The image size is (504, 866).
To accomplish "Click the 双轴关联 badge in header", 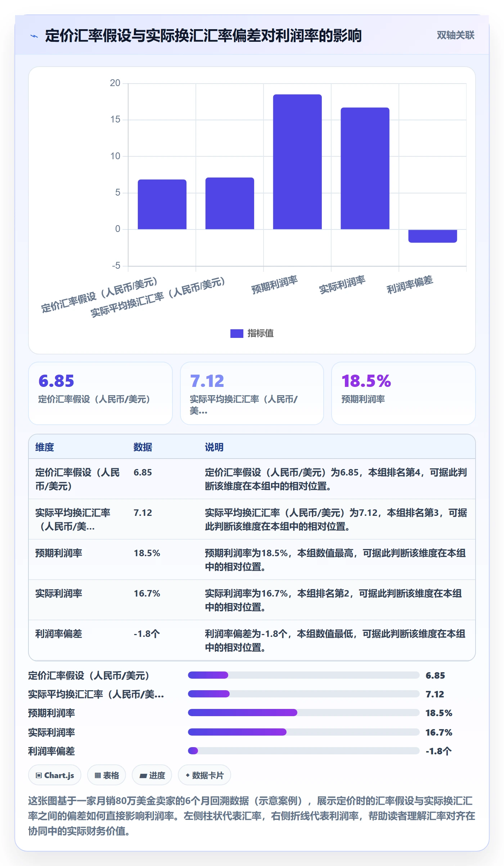I will pyautogui.click(x=455, y=35).
